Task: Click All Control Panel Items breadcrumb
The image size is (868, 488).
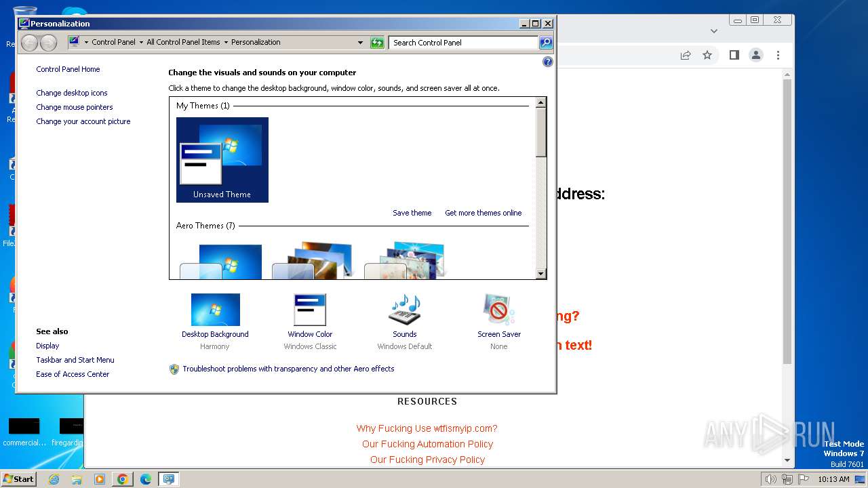Action: click(183, 42)
